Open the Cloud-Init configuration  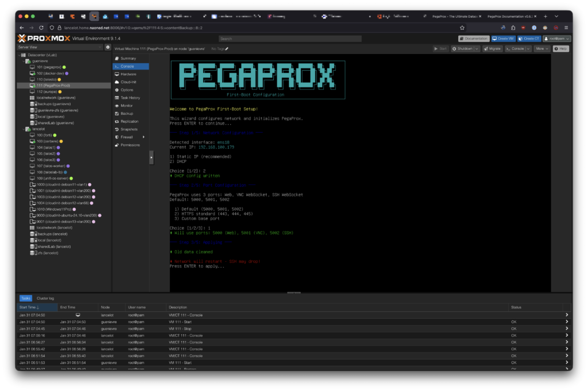point(128,82)
